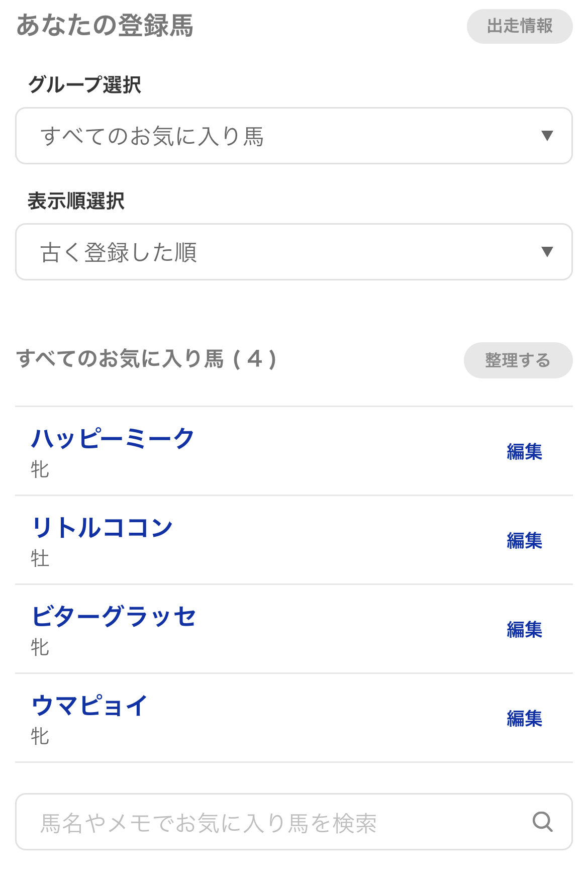Open horse ビターグラッセ link

(114, 617)
